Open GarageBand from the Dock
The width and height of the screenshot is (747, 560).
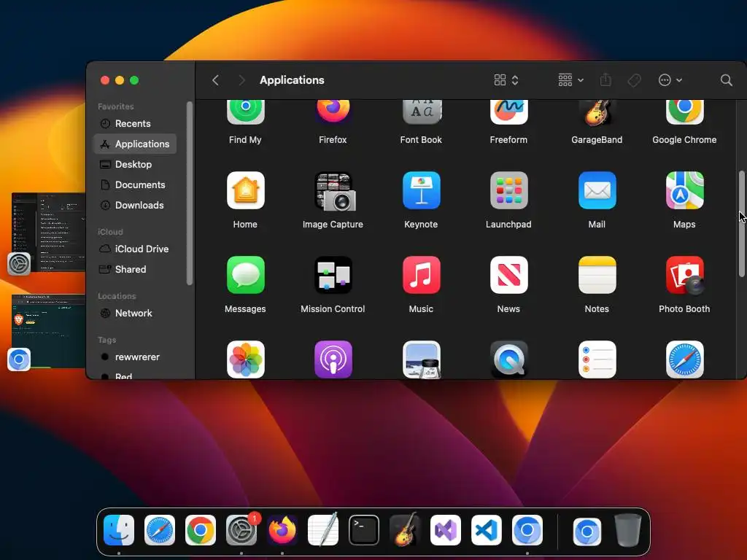click(405, 530)
